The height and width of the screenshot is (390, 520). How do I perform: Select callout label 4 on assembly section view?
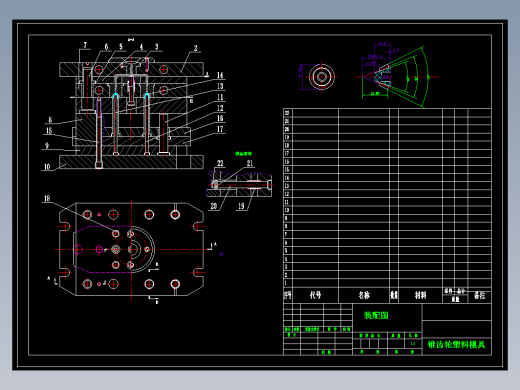[x=141, y=47]
